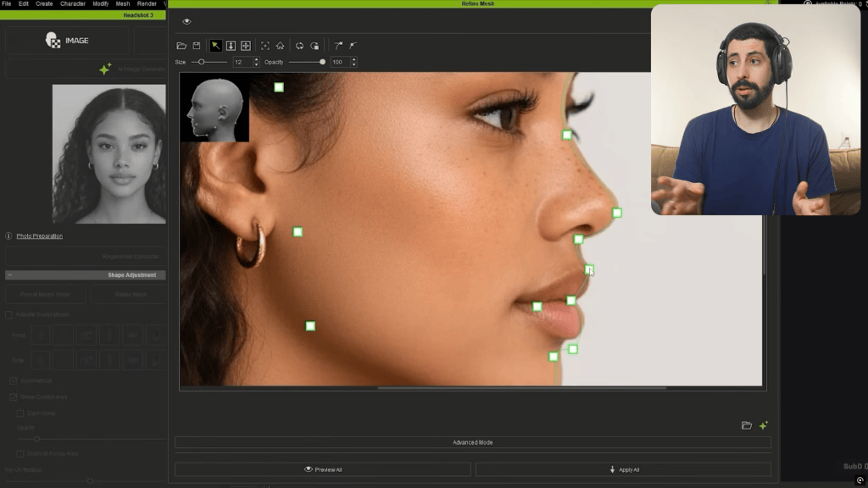Click the circular reset arrows icon
The image size is (868, 488).
(299, 46)
